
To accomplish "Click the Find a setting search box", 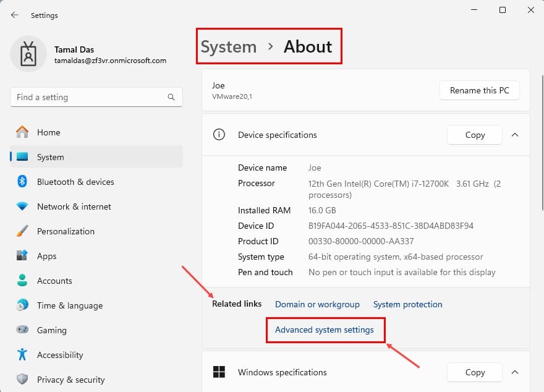I will [x=96, y=97].
